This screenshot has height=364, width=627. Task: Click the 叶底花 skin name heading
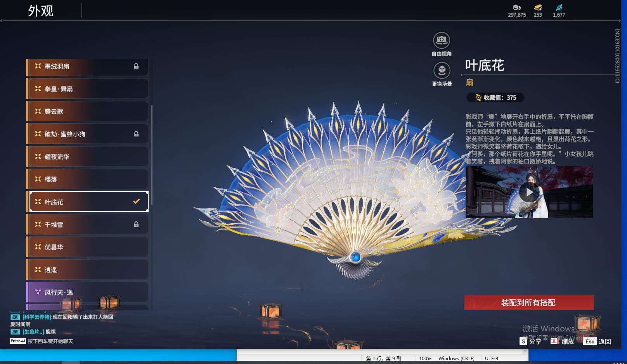point(485,66)
